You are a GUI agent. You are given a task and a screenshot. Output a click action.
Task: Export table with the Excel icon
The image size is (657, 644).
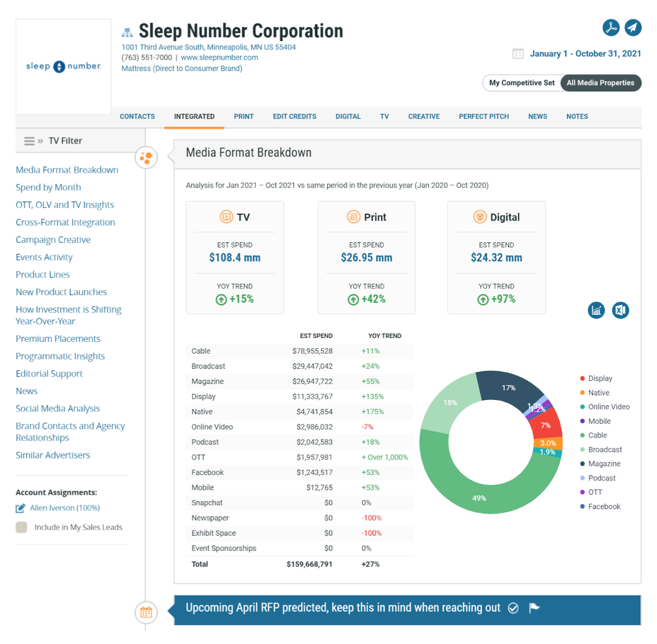[x=621, y=310]
